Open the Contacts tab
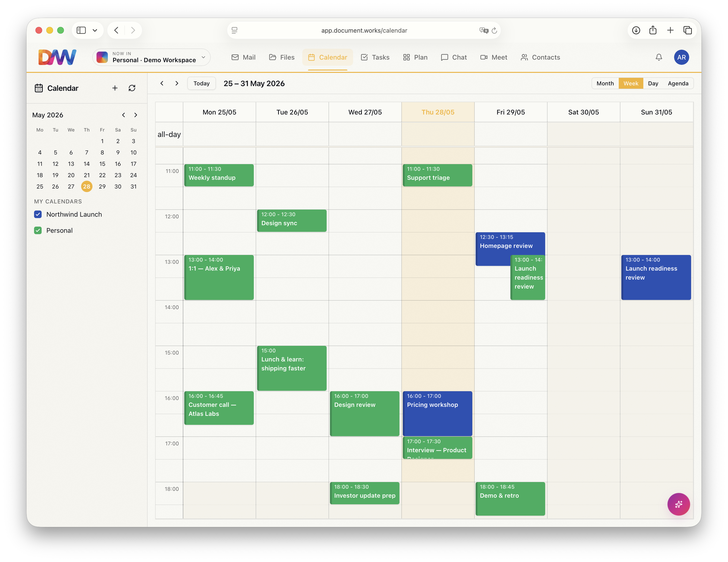This screenshot has height=562, width=728. 540,57
